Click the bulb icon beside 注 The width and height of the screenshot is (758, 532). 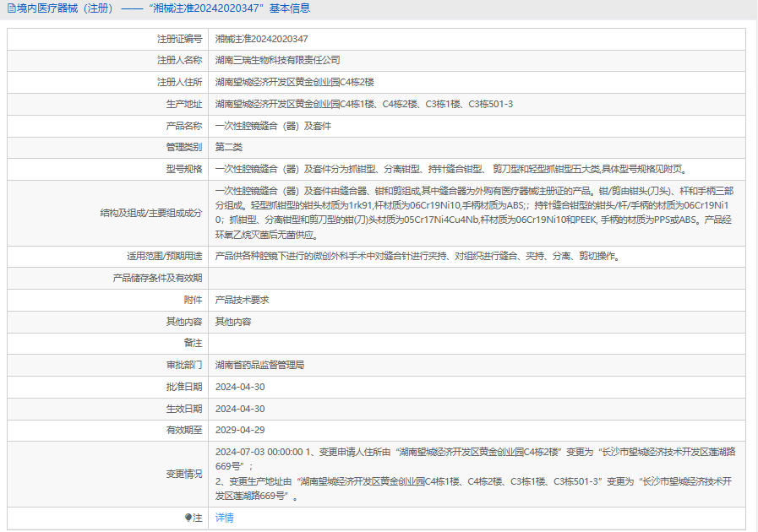coord(188,518)
